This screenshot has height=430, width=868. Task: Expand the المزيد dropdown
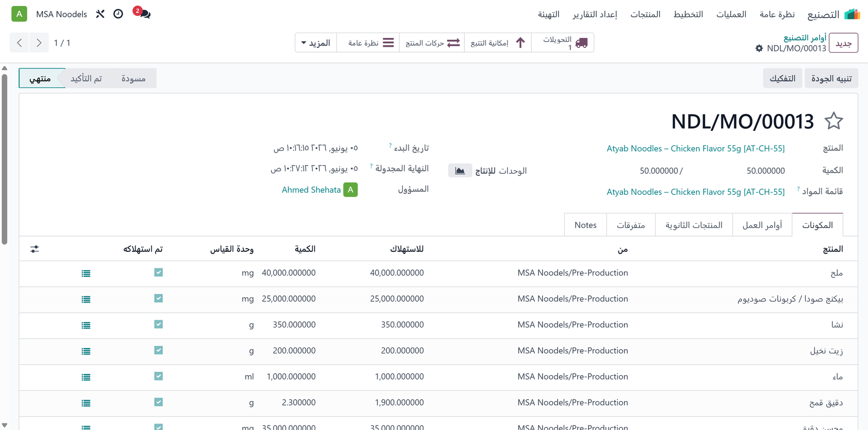pyautogui.click(x=316, y=43)
